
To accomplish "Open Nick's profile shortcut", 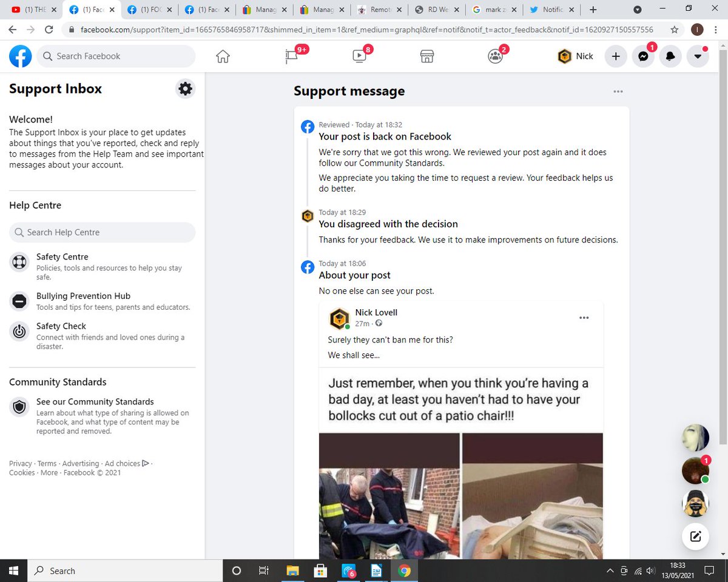I will (576, 56).
